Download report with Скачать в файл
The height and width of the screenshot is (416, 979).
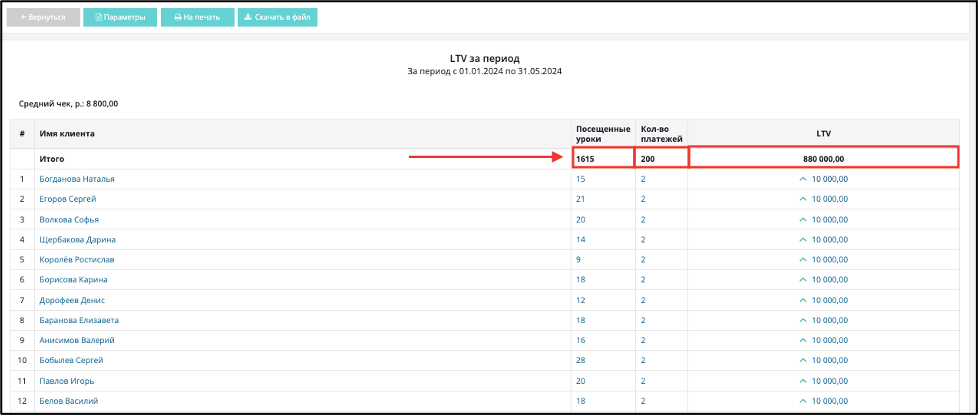tap(277, 17)
